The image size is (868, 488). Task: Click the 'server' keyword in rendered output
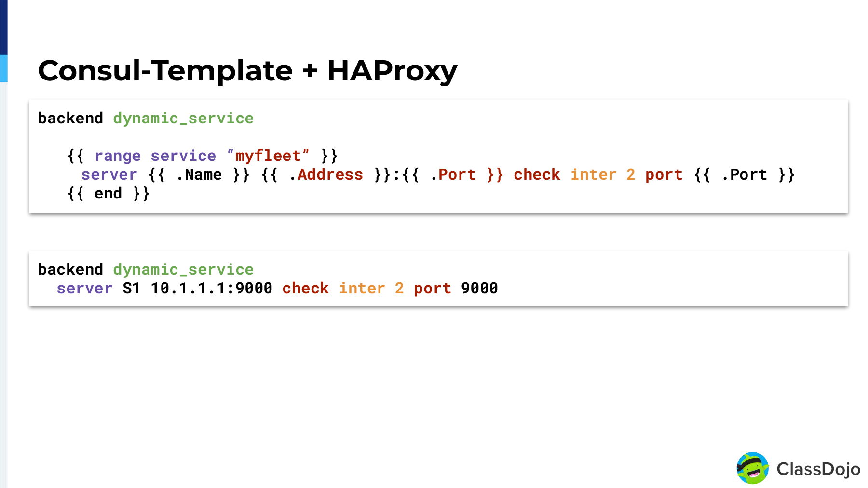tap(84, 288)
